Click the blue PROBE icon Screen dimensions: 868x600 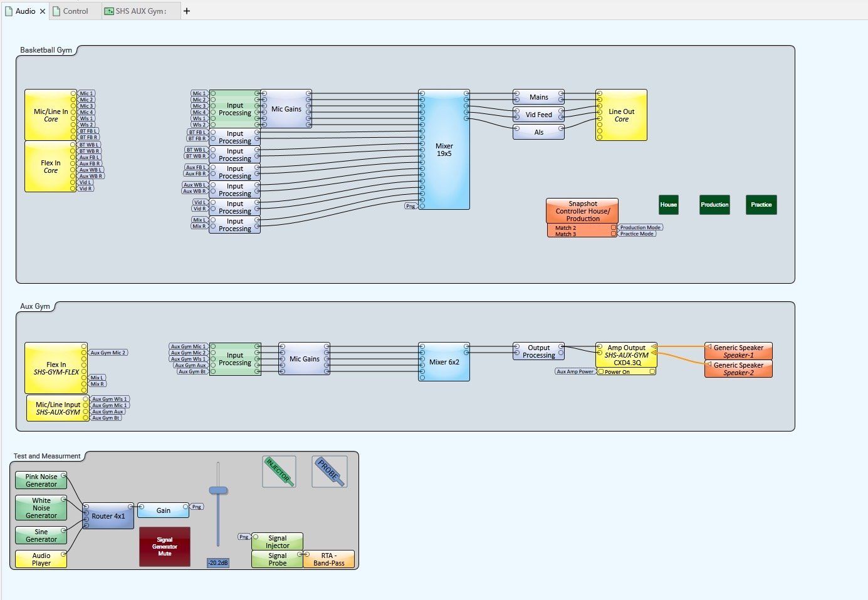(x=330, y=472)
